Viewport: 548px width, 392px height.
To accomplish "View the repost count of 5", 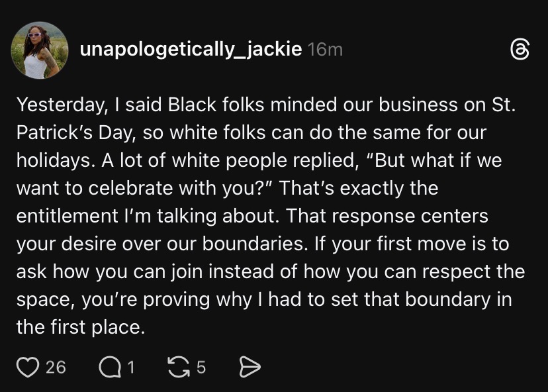I will (x=201, y=367).
